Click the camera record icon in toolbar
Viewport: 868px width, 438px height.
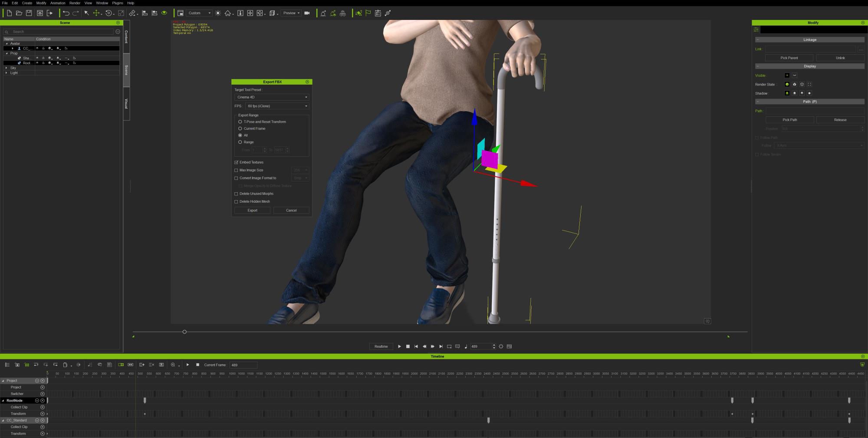pyautogui.click(x=307, y=13)
